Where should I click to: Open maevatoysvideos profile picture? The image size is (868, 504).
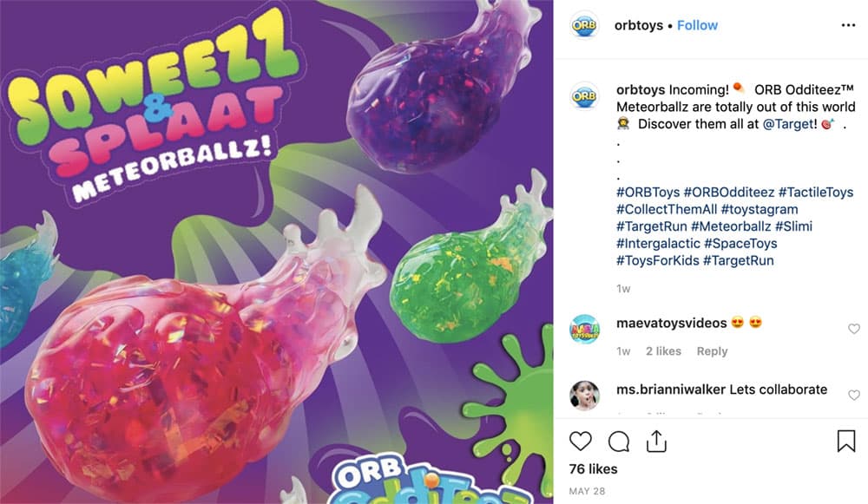(x=584, y=329)
